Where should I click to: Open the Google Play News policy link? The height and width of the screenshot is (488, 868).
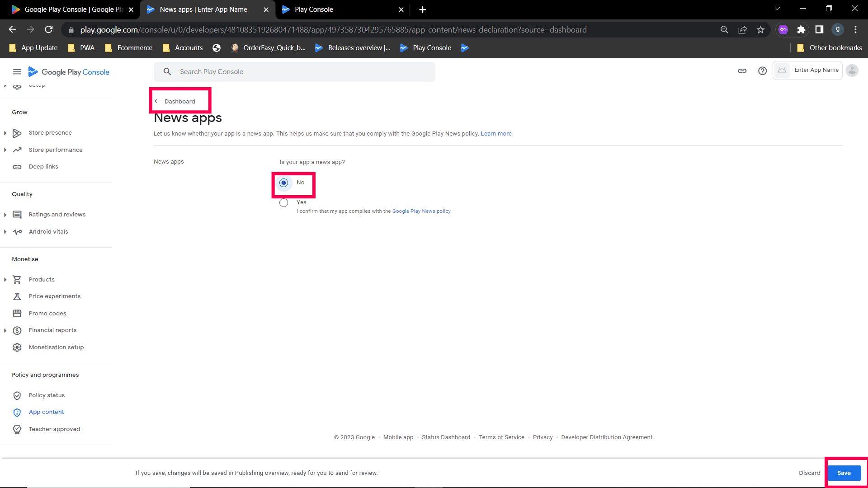(421, 211)
